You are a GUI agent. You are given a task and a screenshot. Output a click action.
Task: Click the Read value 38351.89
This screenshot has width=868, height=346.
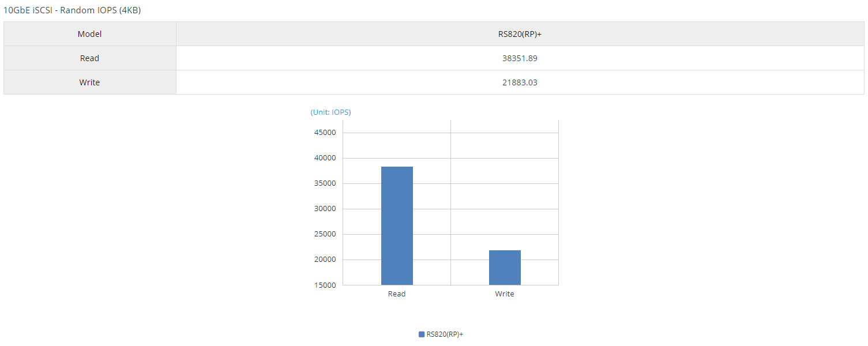click(x=520, y=58)
